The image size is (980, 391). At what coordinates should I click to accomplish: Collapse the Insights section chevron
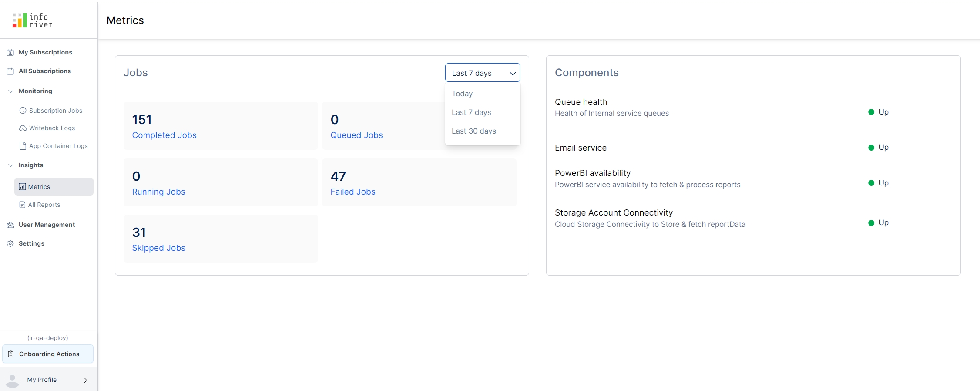point(11,165)
